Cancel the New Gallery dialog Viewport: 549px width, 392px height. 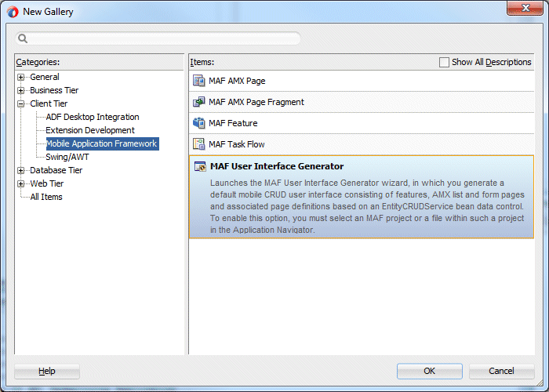pos(501,371)
